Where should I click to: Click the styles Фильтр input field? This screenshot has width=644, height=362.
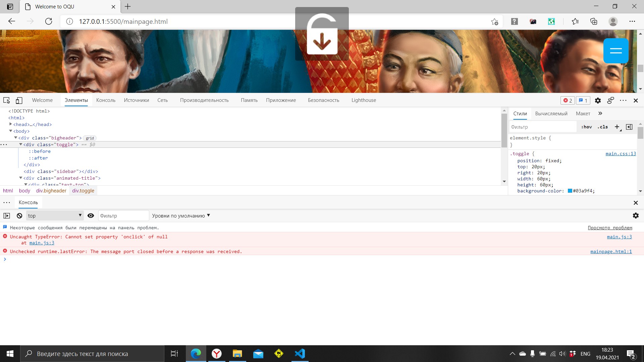(x=543, y=127)
